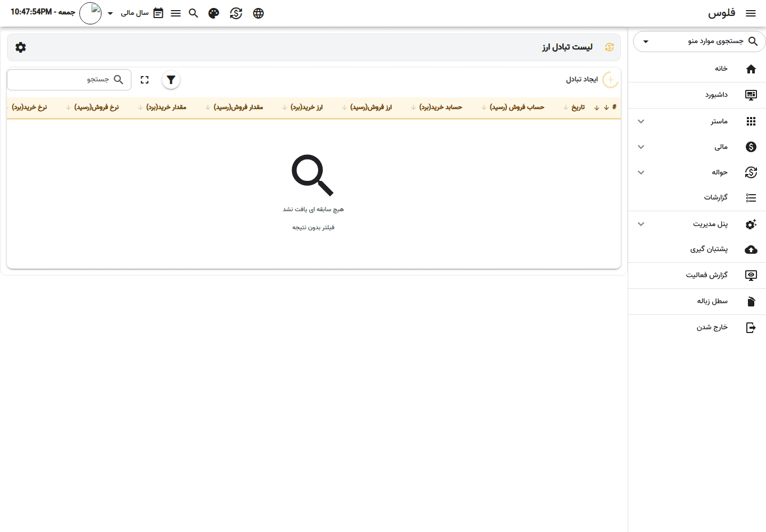The width and height of the screenshot is (766, 532).
Task: Click the home icon in the sidebar
Action: pos(751,69)
